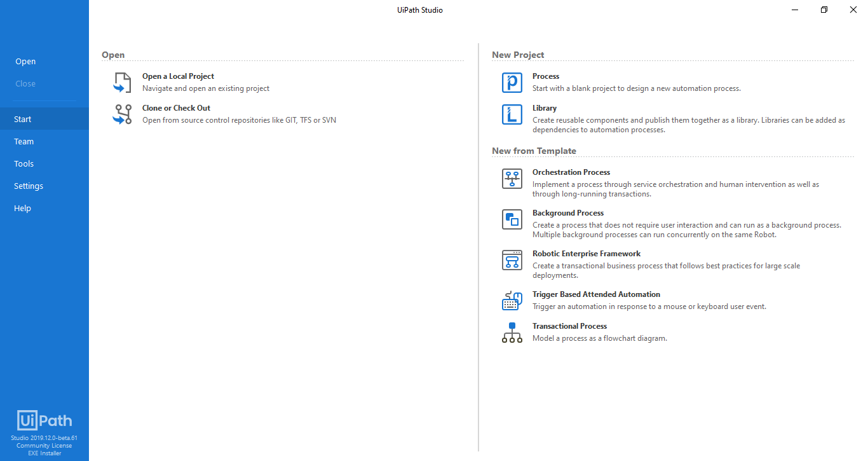Click the Transactional Process flowchart icon
This screenshot has height=461, width=868.
tap(512, 333)
